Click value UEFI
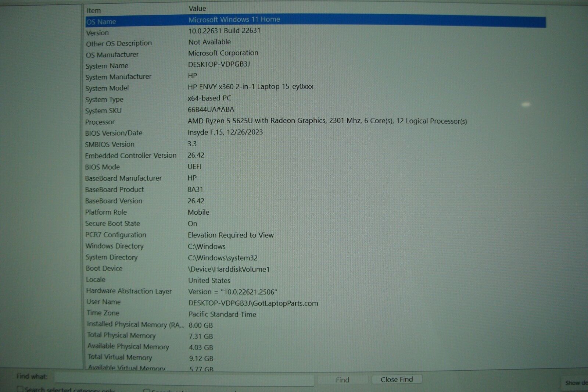This screenshot has width=588, height=392. tap(194, 167)
